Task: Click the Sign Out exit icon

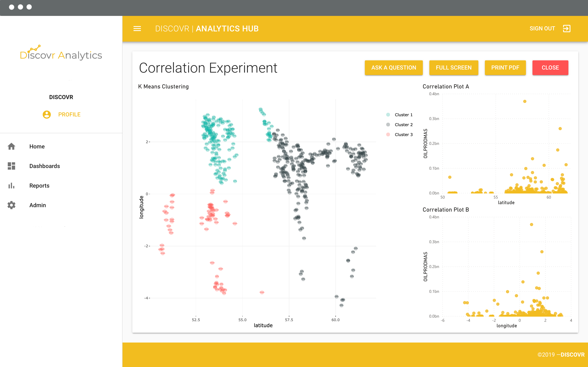Action: point(567,28)
